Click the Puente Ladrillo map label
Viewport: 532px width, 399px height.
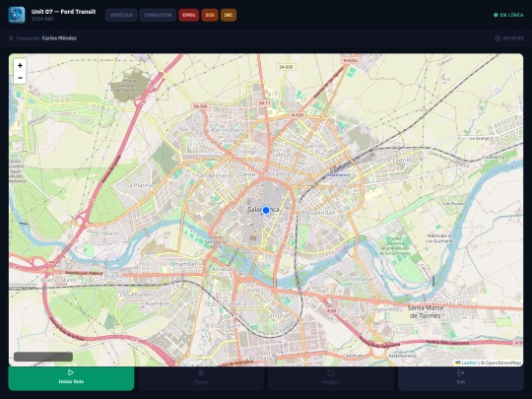coord(392,160)
